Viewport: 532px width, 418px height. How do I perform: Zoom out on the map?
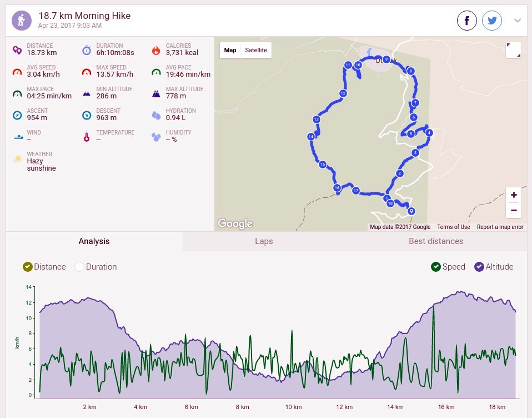tap(514, 210)
